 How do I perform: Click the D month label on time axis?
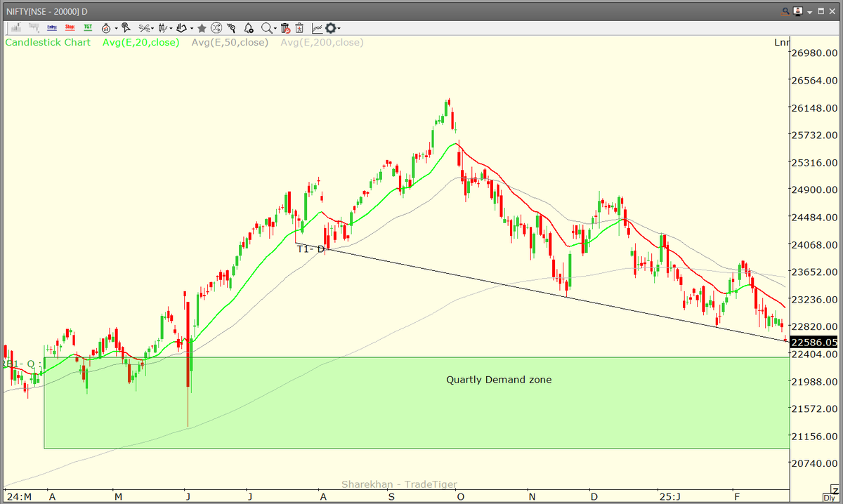(593, 497)
